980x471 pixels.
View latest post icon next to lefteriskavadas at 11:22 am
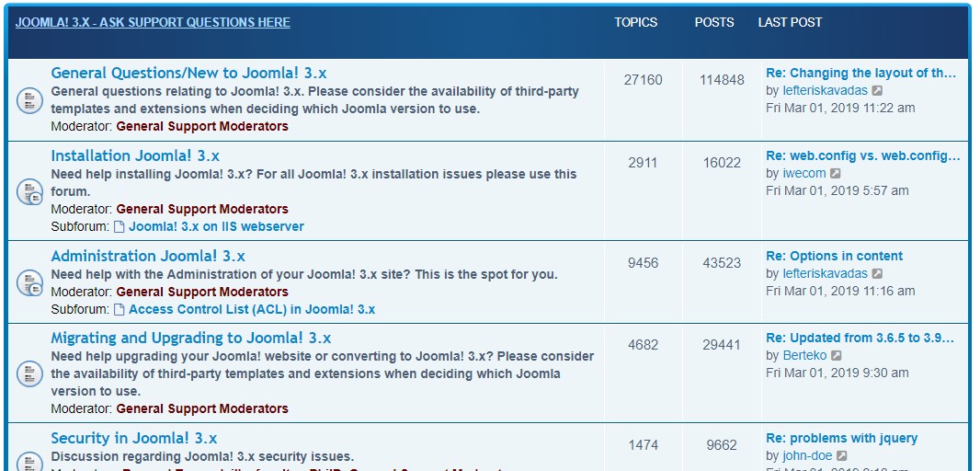pyautogui.click(x=878, y=91)
